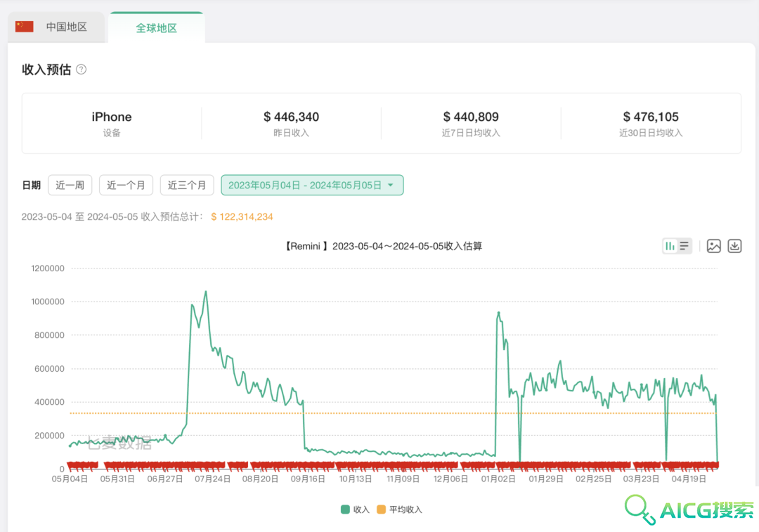The image size is (759, 532).
Task: Click the 04月19日 x-axis label
Action: coord(689,479)
